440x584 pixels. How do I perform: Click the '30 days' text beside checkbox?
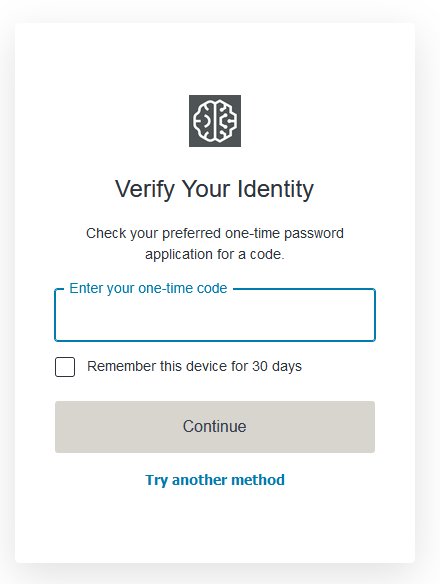tap(277, 366)
